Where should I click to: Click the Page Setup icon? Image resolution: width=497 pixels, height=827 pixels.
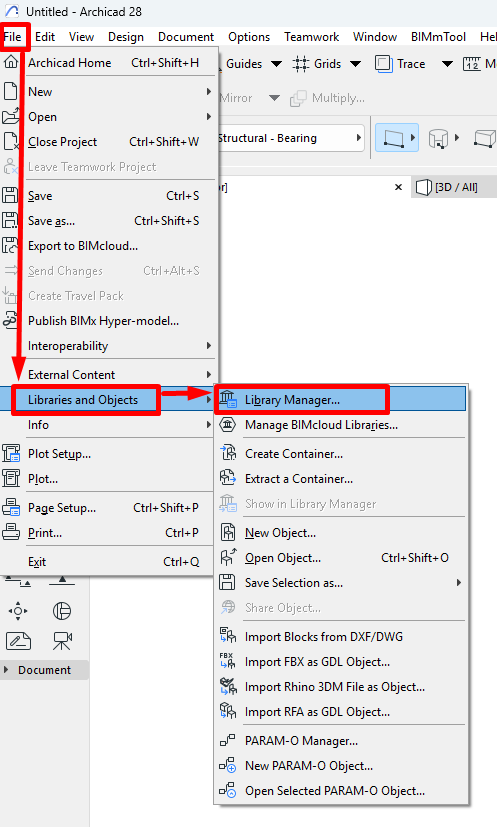click(x=11, y=507)
